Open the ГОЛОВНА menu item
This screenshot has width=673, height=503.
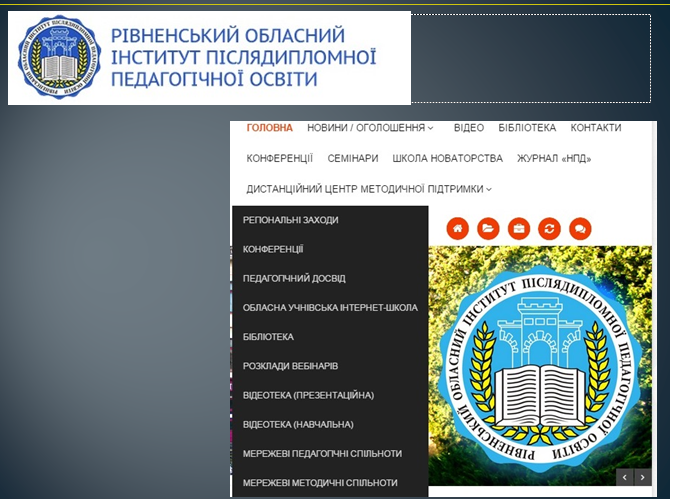click(x=270, y=128)
